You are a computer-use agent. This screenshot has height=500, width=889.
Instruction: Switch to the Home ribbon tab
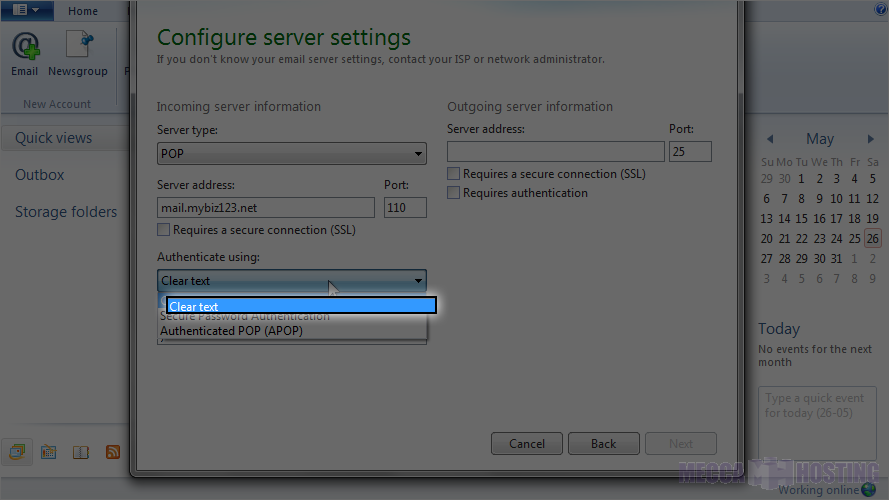tap(83, 11)
